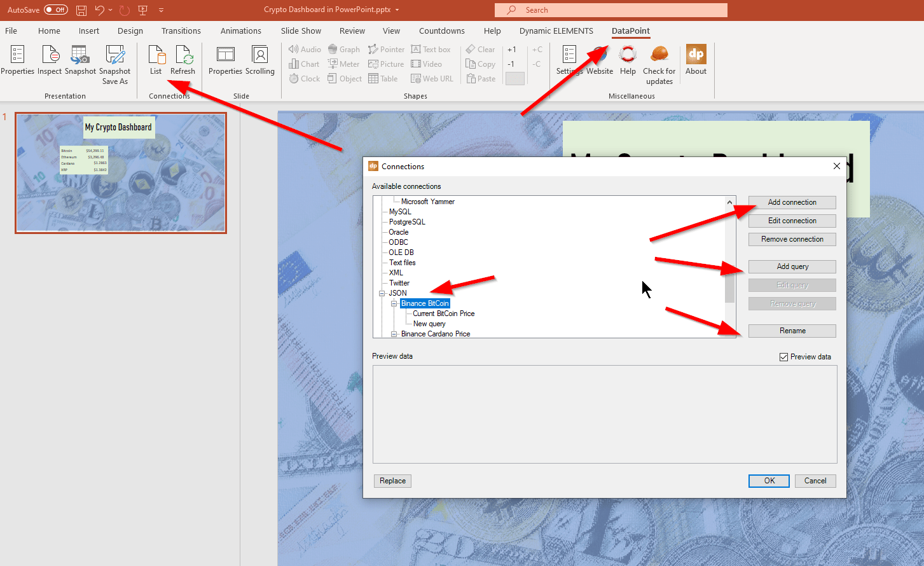Collapse the Binance BitCoin connection node
The height and width of the screenshot is (566, 924).
point(394,303)
